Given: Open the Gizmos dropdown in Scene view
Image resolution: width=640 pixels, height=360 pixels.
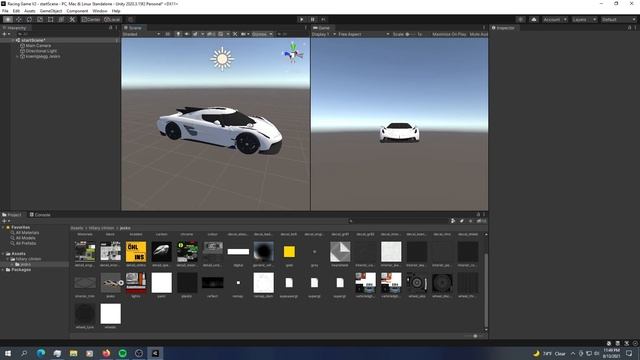Looking at the screenshot, I should (x=262, y=34).
